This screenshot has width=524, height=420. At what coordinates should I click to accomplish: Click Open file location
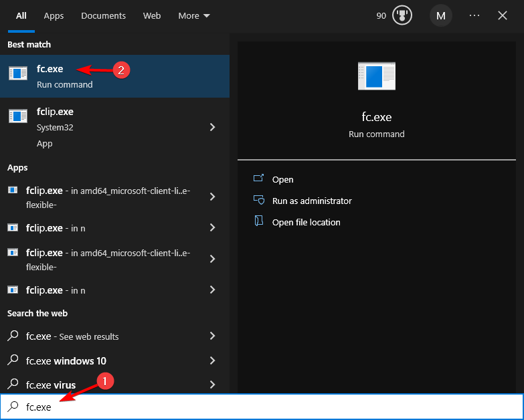coord(306,222)
